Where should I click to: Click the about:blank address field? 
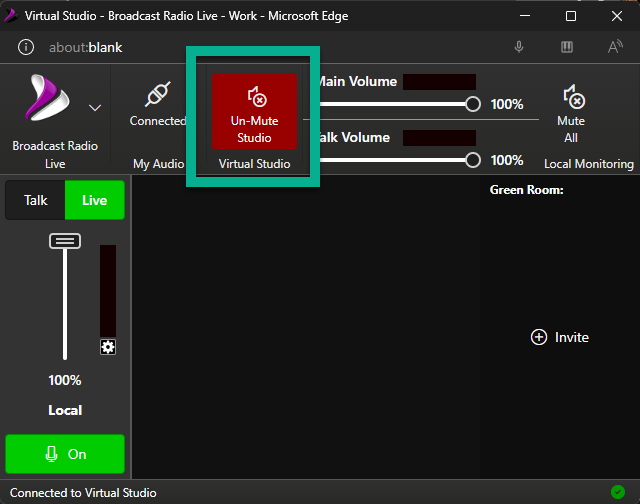point(85,48)
